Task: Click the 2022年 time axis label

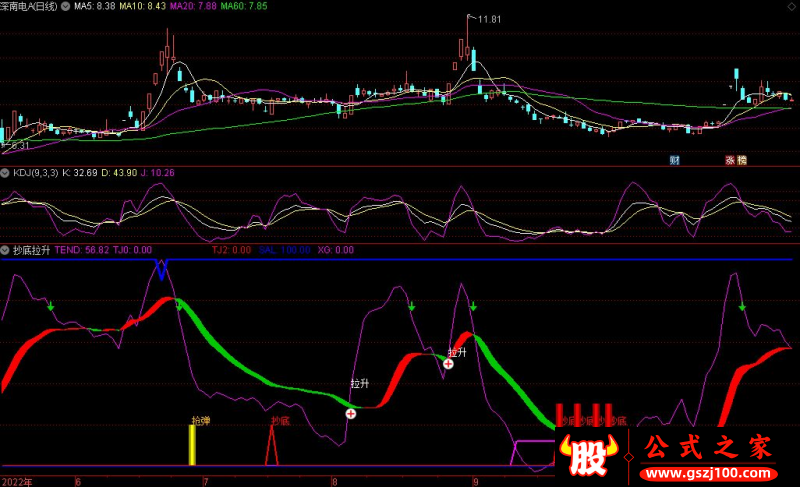Action: [x=16, y=482]
